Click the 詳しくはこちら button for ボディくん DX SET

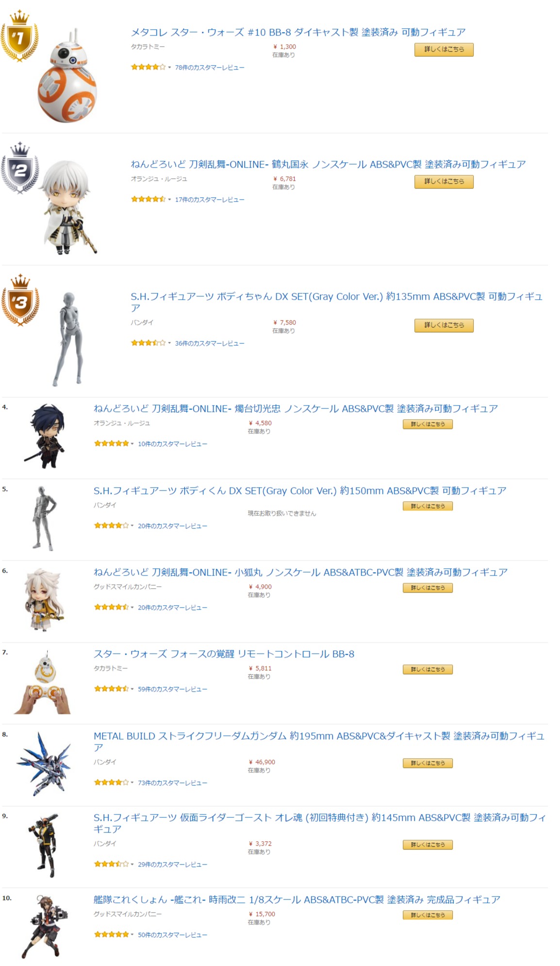(x=428, y=506)
